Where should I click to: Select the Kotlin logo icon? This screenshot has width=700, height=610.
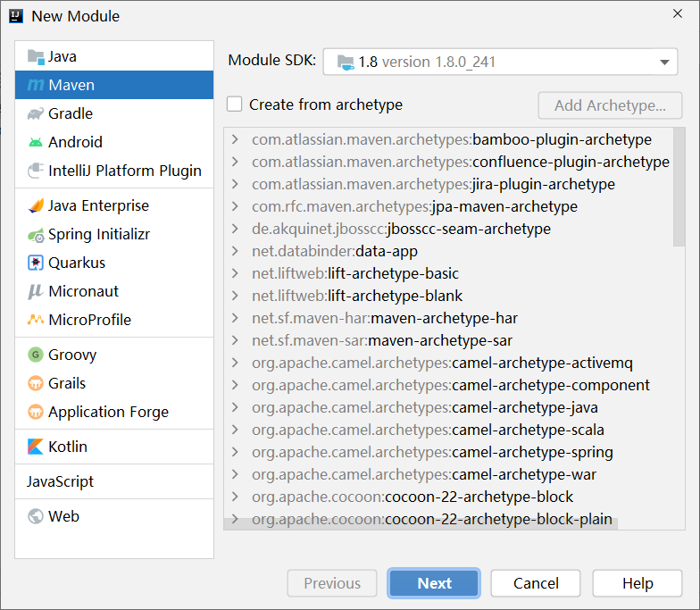[36, 447]
